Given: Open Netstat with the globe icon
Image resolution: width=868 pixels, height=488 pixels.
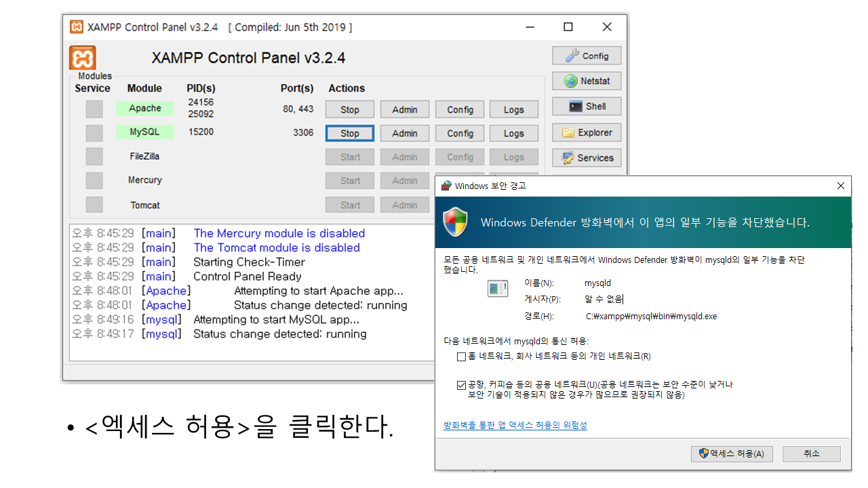Looking at the screenshot, I should coord(587,81).
